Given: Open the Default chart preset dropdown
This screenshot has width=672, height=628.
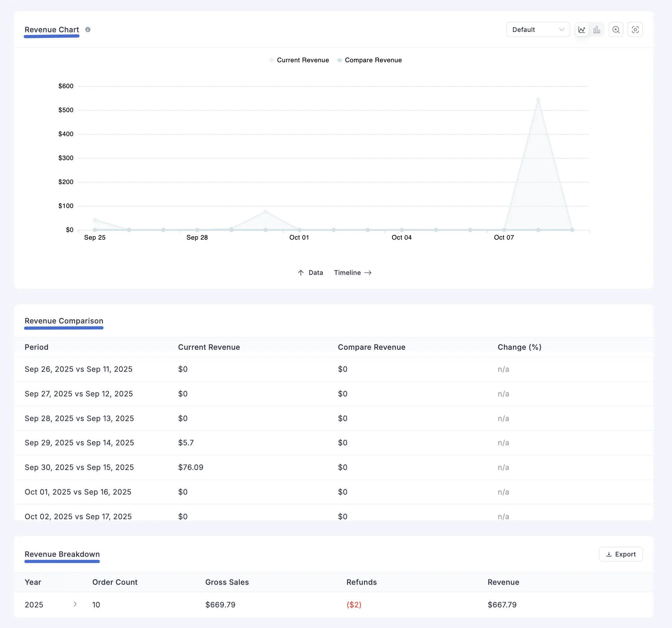Looking at the screenshot, I should tap(537, 29).
